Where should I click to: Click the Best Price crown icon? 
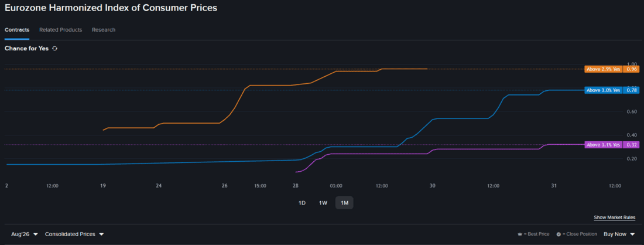pos(519,234)
